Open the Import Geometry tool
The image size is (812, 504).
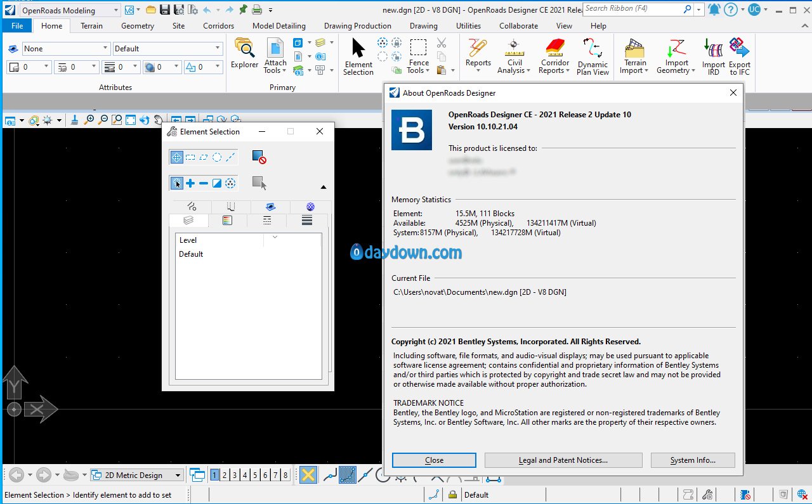(x=676, y=56)
